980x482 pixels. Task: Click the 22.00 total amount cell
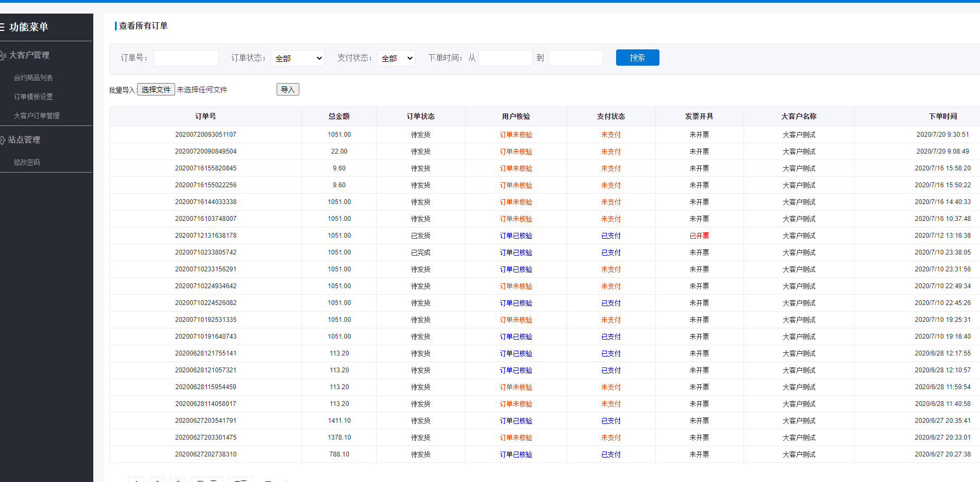(339, 151)
